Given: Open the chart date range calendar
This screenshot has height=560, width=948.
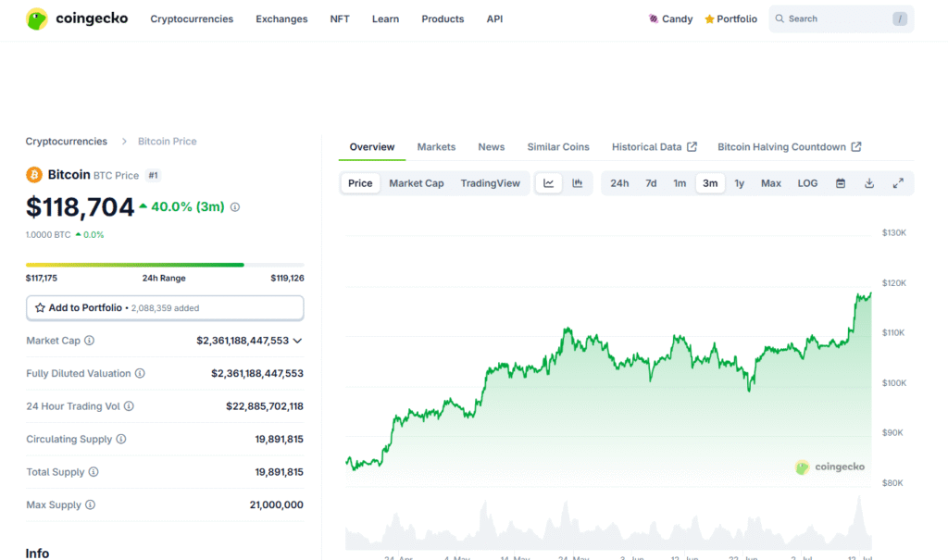Looking at the screenshot, I should click(841, 183).
